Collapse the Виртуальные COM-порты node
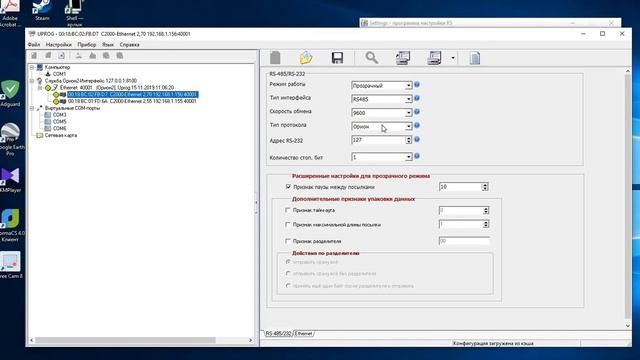 32,108
